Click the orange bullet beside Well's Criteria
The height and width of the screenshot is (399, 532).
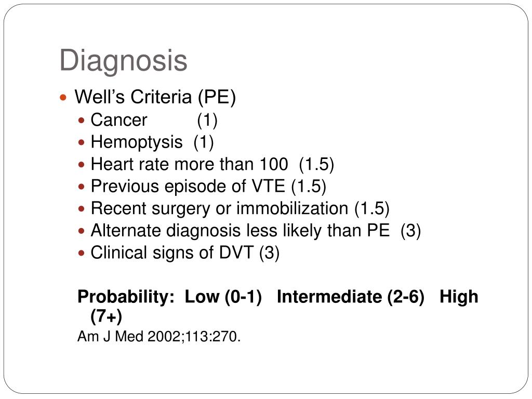(x=63, y=98)
